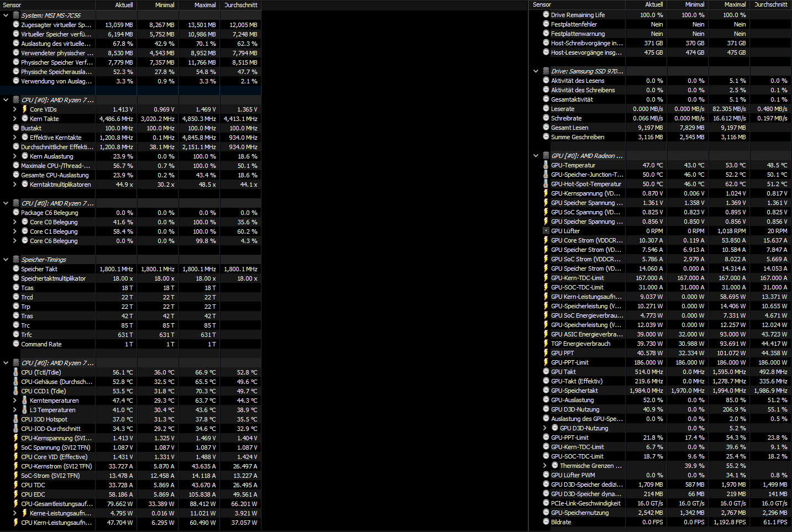Select the Summe Geschreiben row
792x532 pixels.
click(661, 137)
